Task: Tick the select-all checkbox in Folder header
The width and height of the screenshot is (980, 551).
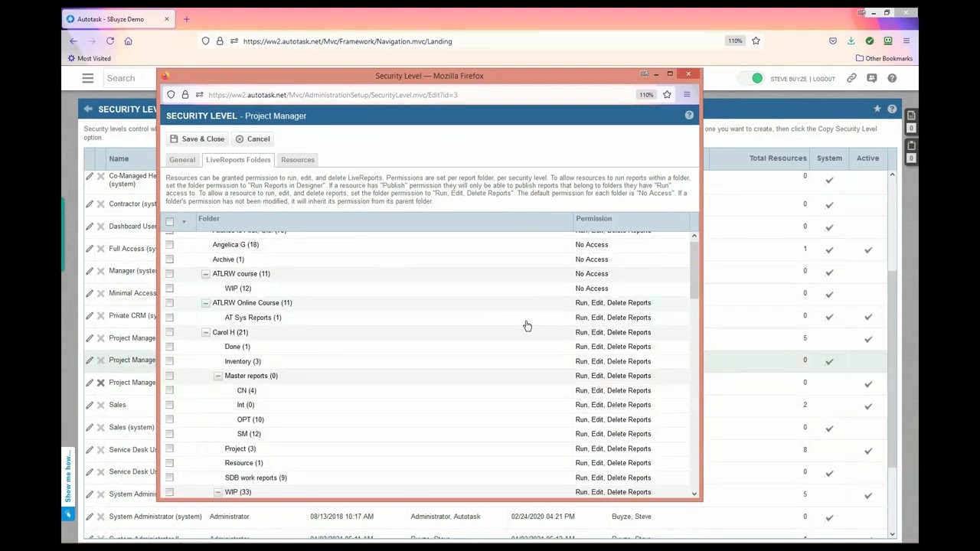Action: [170, 221]
